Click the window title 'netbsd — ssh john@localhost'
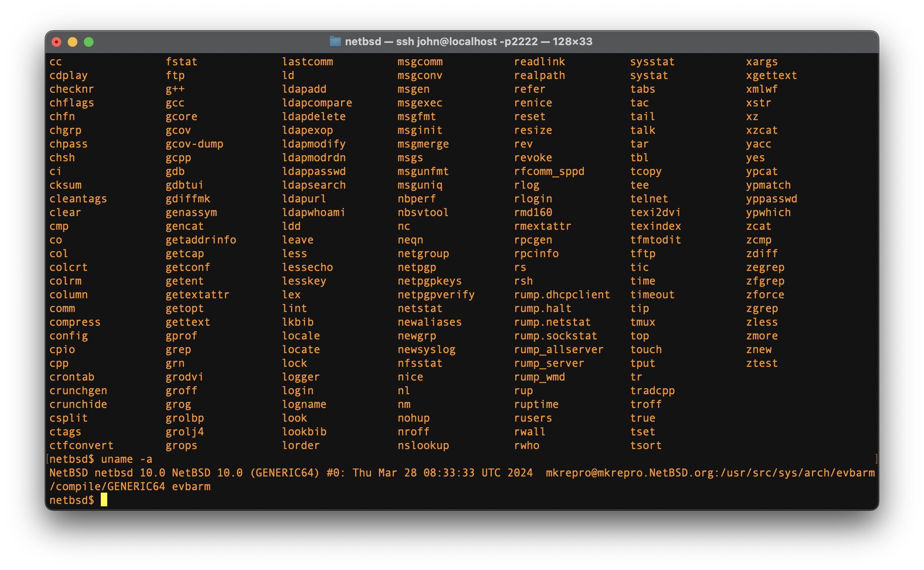This screenshot has width=924, height=570. [x=421, y=42]
